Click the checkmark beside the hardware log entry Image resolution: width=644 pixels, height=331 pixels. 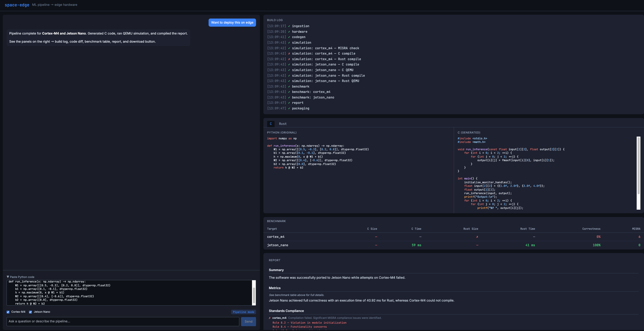click(x=289, y=32)
